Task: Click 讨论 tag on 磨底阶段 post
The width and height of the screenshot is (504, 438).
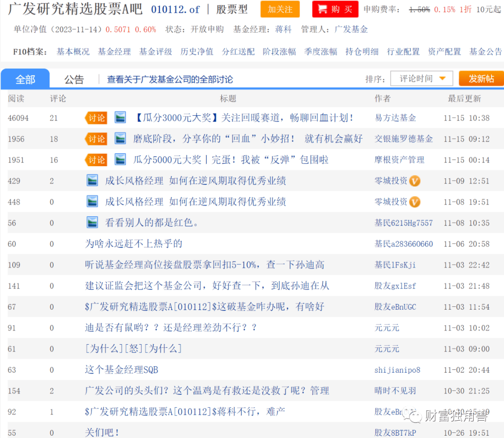Action: [x=96, y=139]
